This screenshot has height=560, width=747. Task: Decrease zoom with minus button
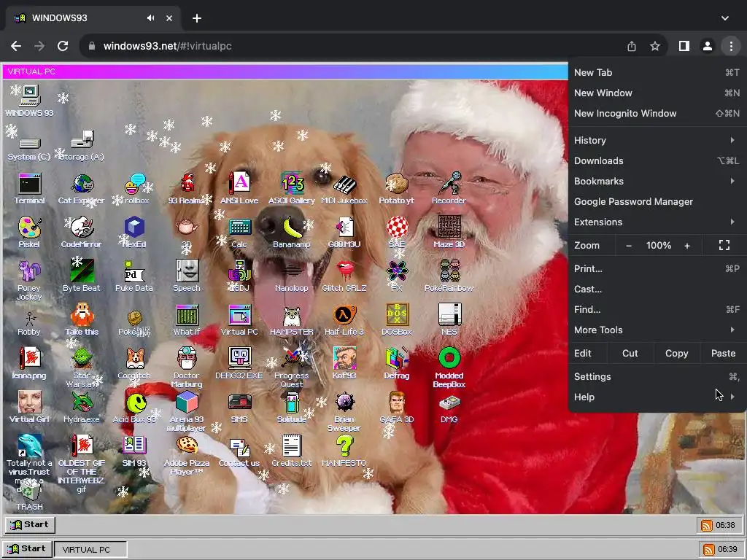click(628, 245)
